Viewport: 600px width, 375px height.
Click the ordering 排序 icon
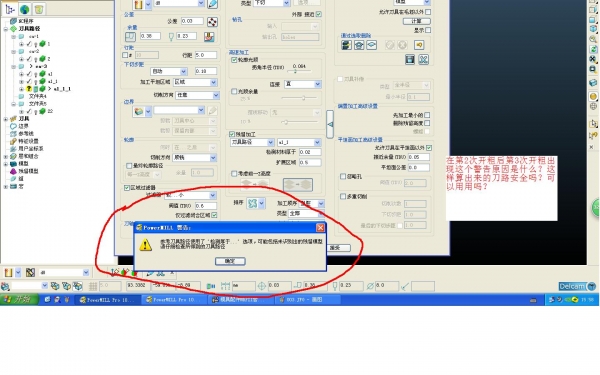point(253,203)
